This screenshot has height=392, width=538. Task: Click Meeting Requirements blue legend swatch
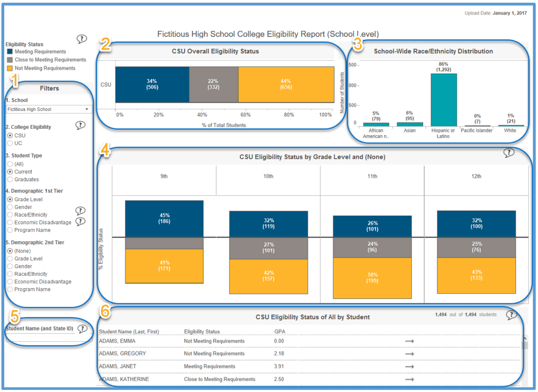click(x=10, y=52)
